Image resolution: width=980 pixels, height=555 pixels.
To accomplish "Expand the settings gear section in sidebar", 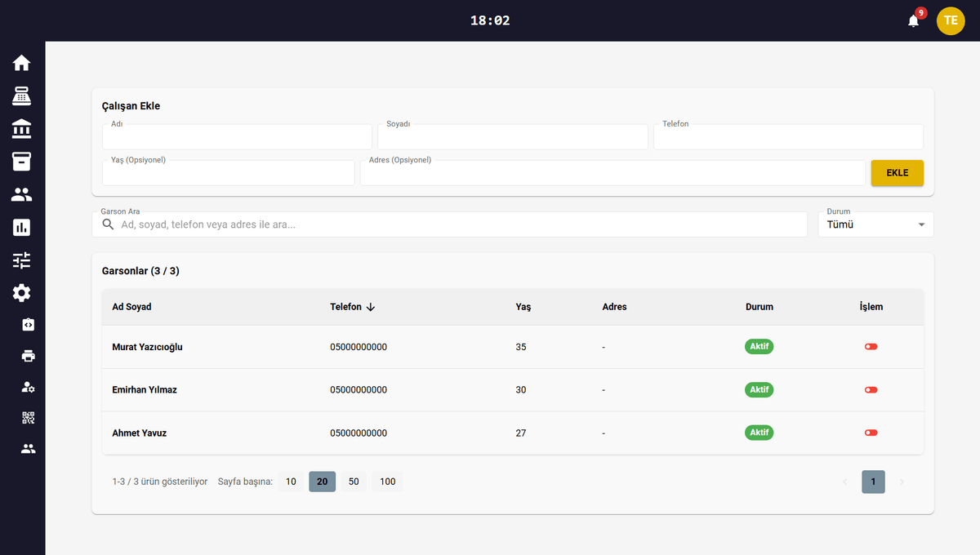I will coord(22,293).
